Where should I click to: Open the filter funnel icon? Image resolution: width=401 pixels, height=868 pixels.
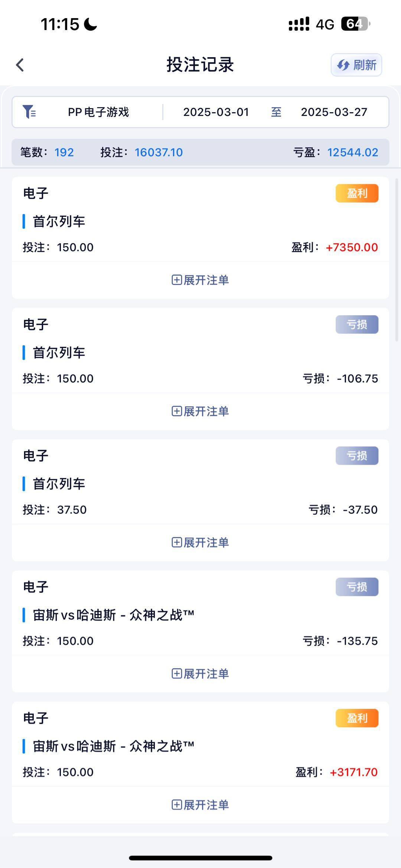pos(29,112)
